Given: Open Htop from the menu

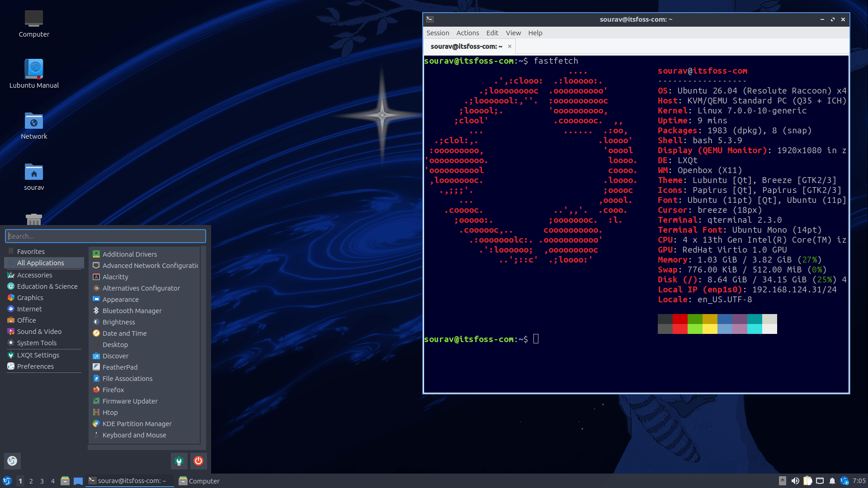Looking at the screenshot, I should coord(110,412).
